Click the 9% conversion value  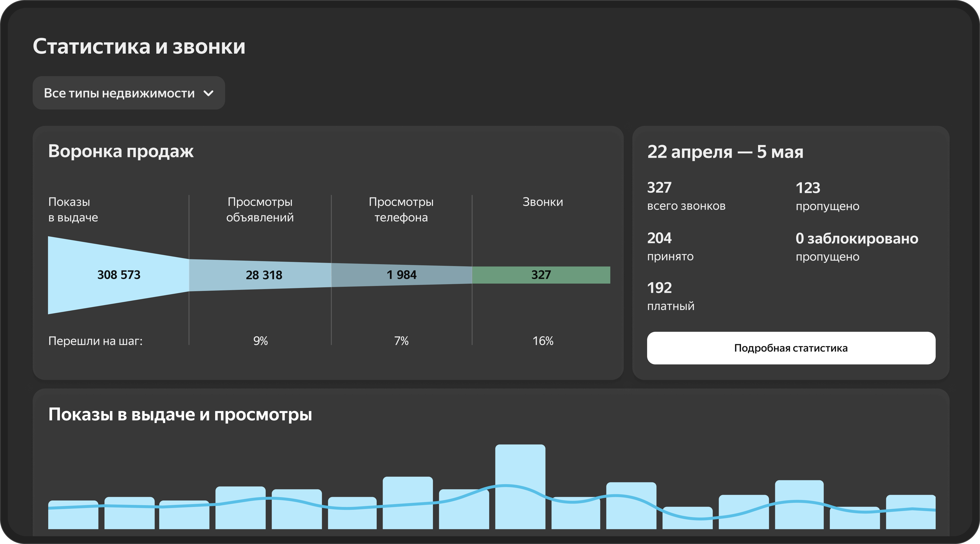[x=261, y=341]
